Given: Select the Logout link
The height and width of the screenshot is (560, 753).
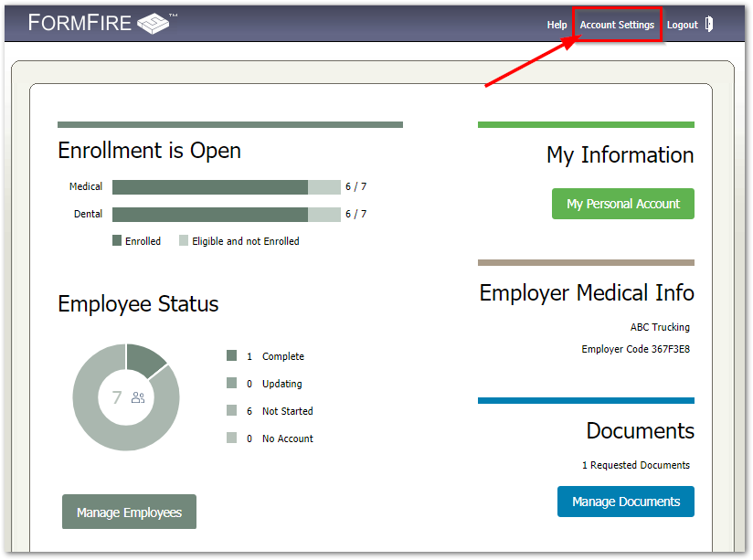Looking at the screenshot, I should click(x=683, y=25).
